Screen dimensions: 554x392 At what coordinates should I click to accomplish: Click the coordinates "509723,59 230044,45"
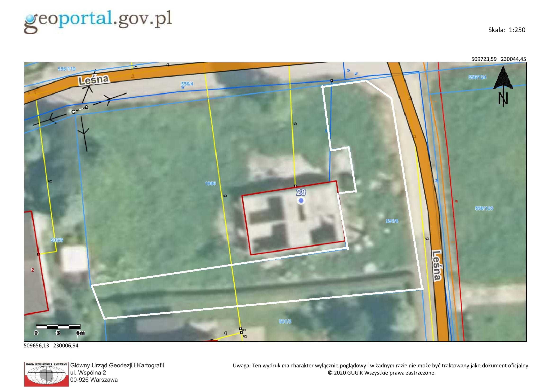pos(499,59)
